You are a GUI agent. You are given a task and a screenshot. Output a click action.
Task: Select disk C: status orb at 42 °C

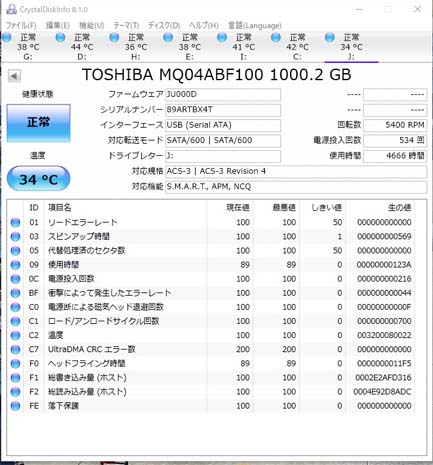(276, 37)
